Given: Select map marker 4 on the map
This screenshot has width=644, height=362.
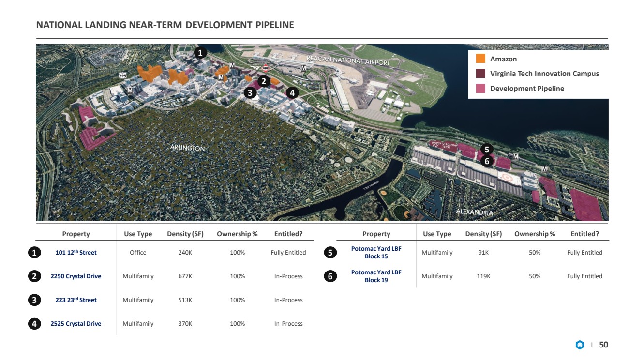Looking at the screenshot, I should pos(292,92).
